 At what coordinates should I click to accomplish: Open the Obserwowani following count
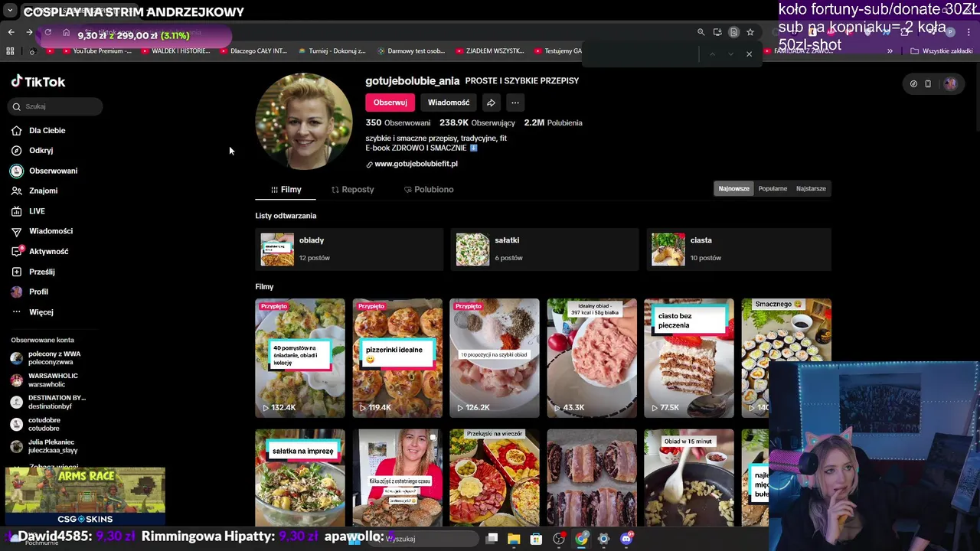[x=397, y=122]
